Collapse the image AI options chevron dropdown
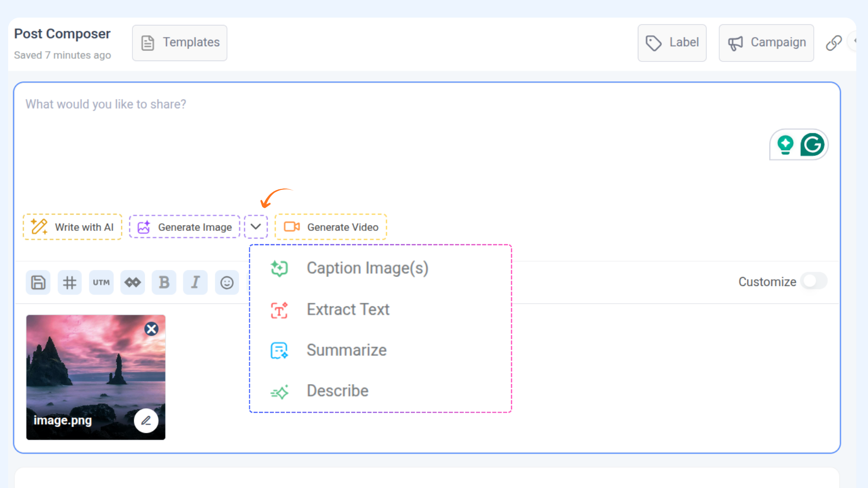Image resolution: width=868 pixels, height=488 pixels. (256, 227)
